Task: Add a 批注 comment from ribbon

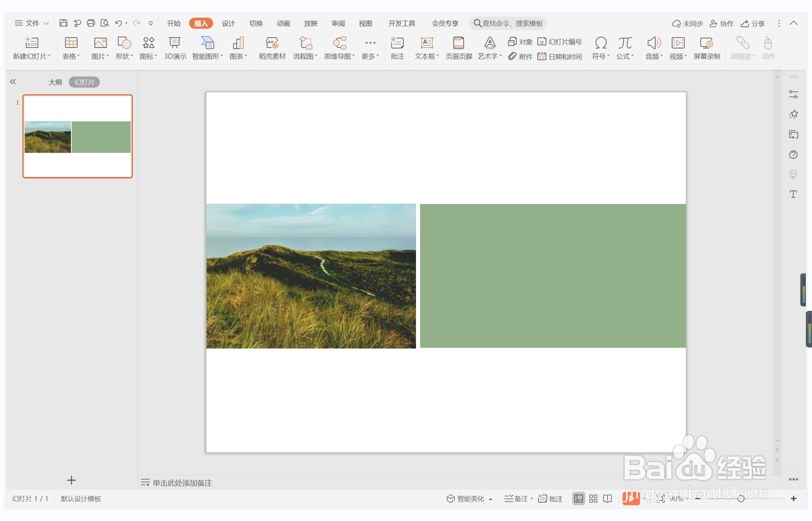Action: coord(397,48)
